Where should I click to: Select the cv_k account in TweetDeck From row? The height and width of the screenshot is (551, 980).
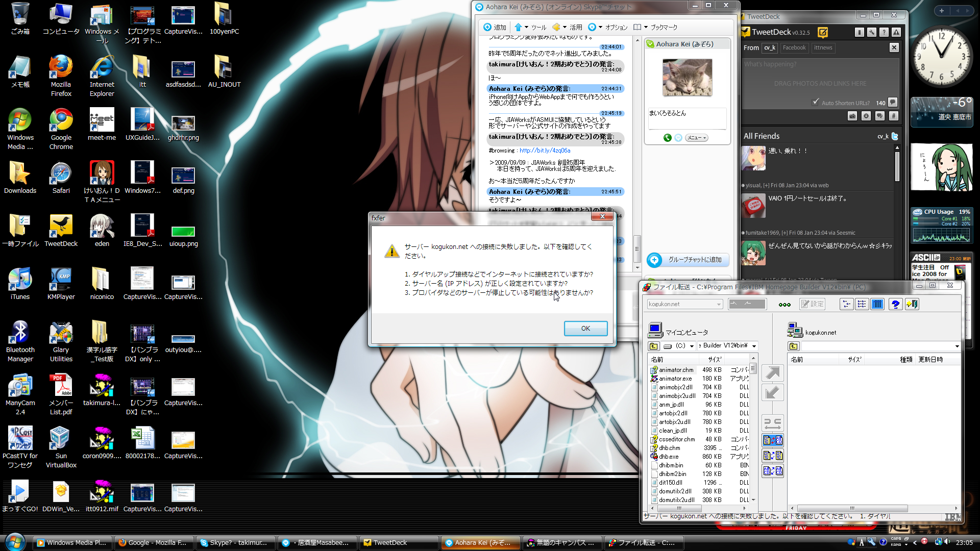tap(770, 47)
